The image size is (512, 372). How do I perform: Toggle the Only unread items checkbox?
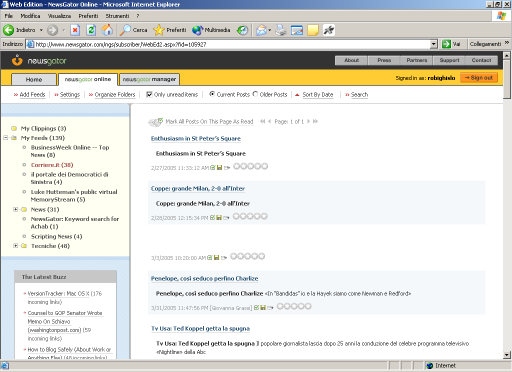(x=149, y=94)
